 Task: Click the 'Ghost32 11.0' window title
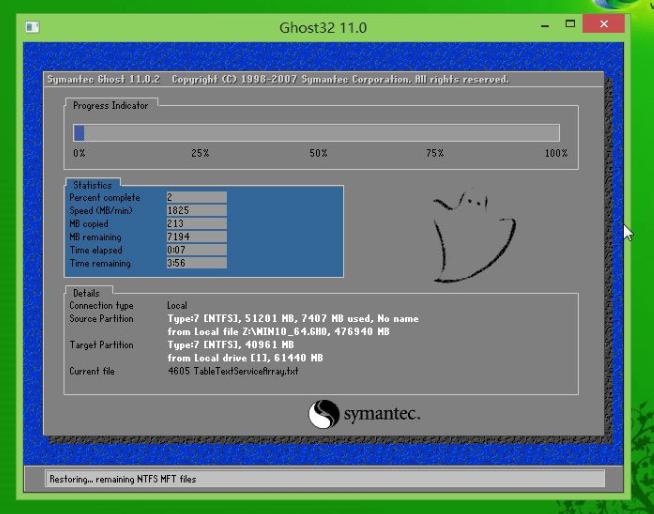point(323,28)
